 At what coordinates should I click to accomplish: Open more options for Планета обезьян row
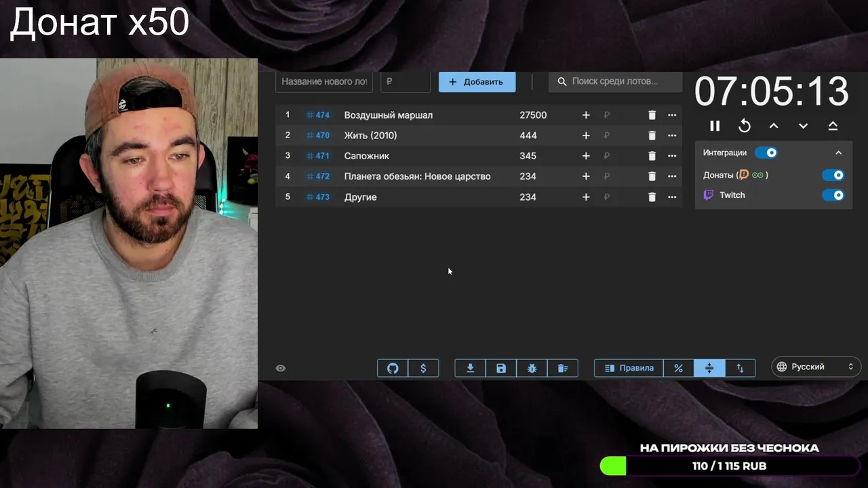coord(672,176)
